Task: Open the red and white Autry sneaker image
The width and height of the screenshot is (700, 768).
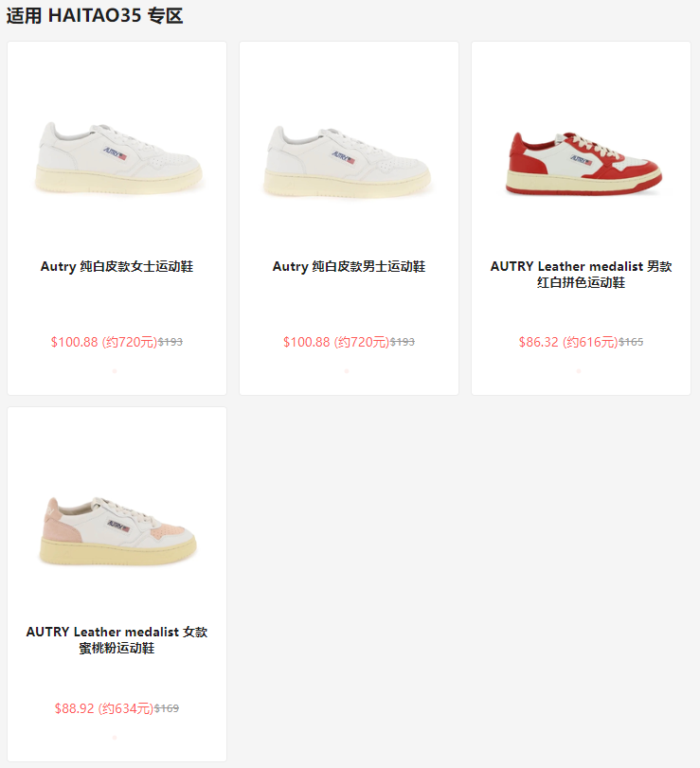Action: point(583,163)
